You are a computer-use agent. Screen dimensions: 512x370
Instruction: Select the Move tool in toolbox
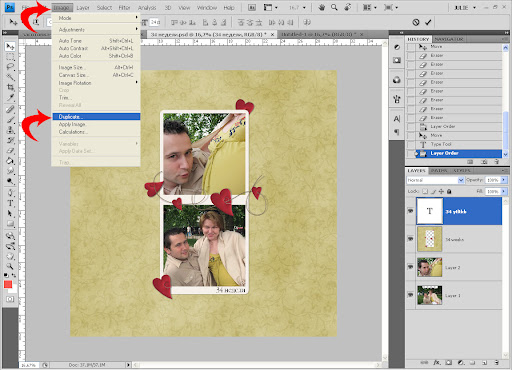(10, 46)
